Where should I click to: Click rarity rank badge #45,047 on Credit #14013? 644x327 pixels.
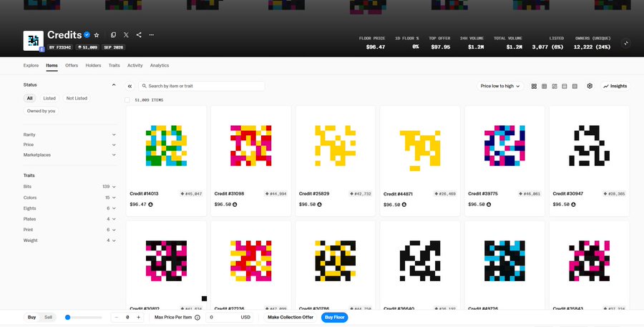[191, 194]
